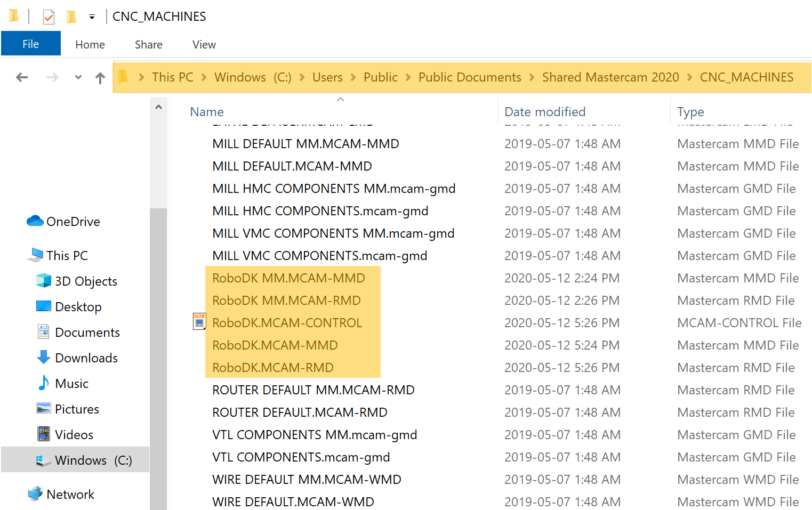The image size is (812, 510).
Task: Open the Network location icon
Action: pos(35,494)
